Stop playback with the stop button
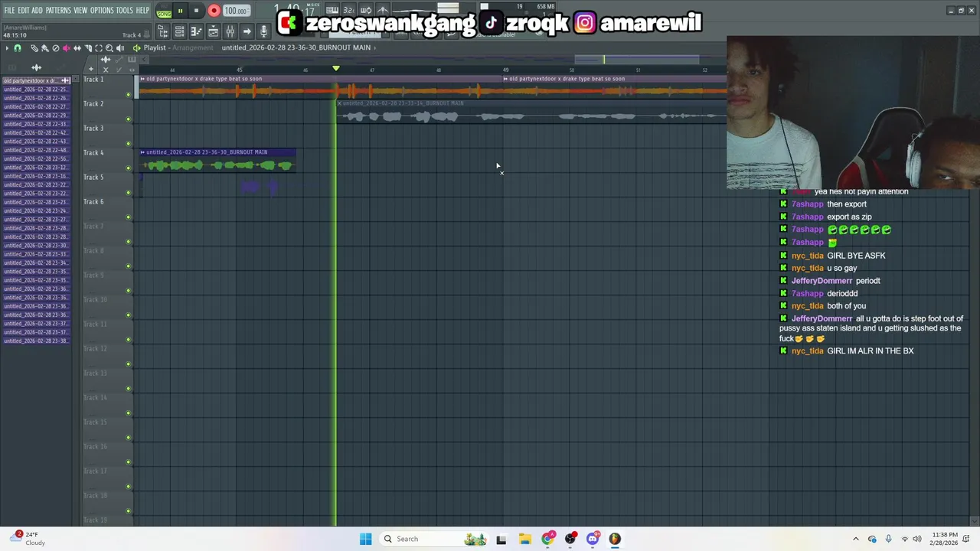Image resolution: width=980 pixels, height=551 pixels. click(x=196, y=11)
